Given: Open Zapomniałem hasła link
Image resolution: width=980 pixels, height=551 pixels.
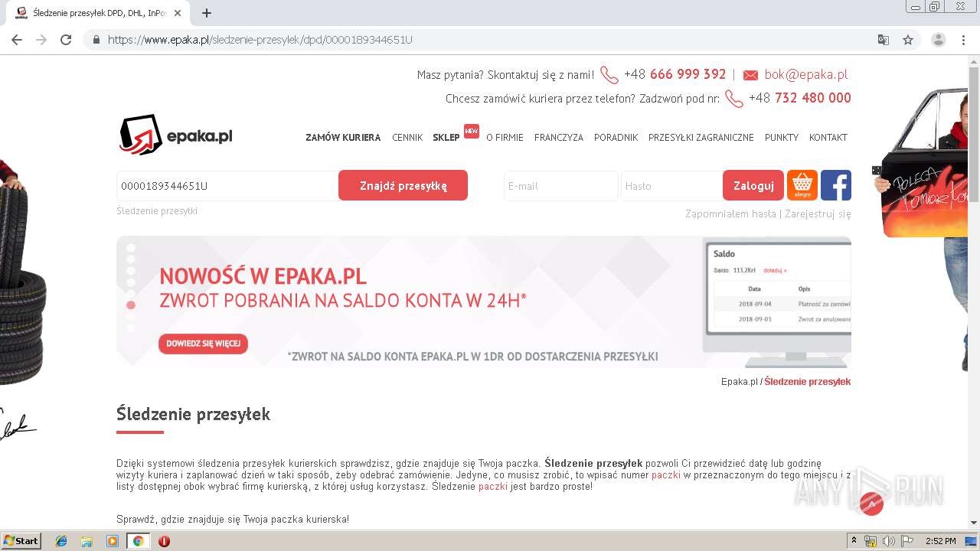Looking at the screenshot, I should tap(730, 214).
